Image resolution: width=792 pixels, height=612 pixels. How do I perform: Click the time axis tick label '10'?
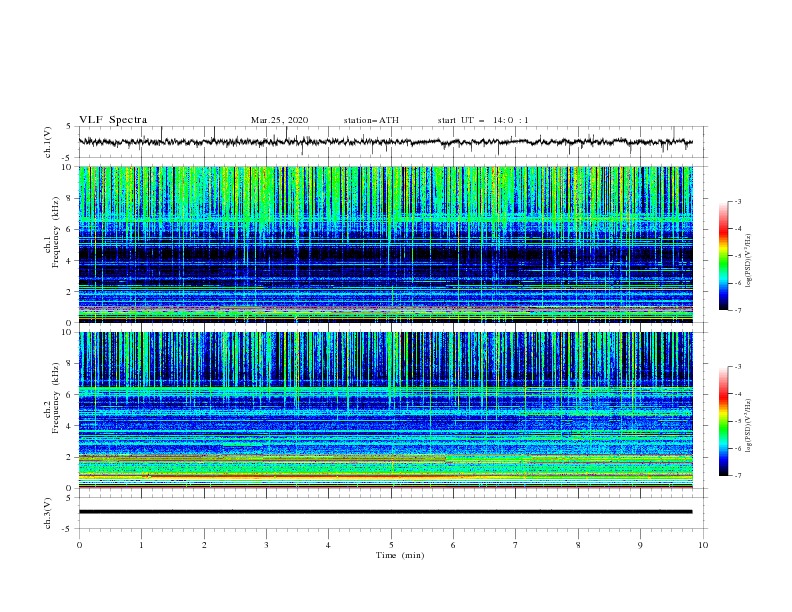pos(703,545)
